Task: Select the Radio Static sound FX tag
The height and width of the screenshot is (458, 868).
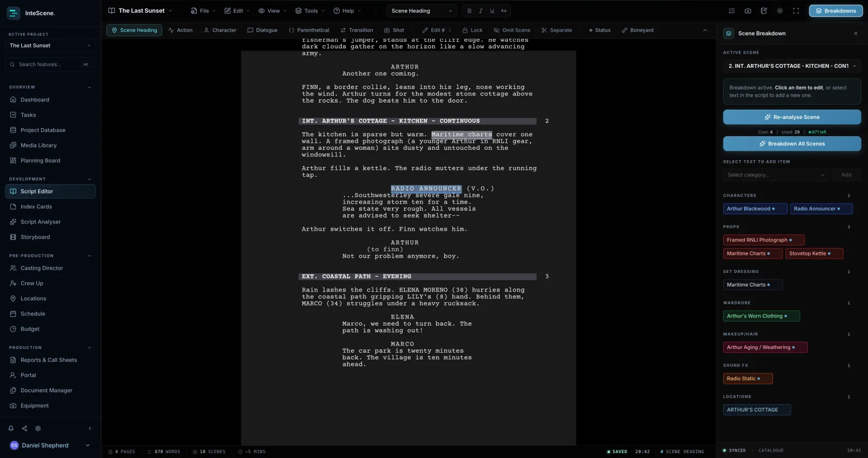Action: coord(748,379)
